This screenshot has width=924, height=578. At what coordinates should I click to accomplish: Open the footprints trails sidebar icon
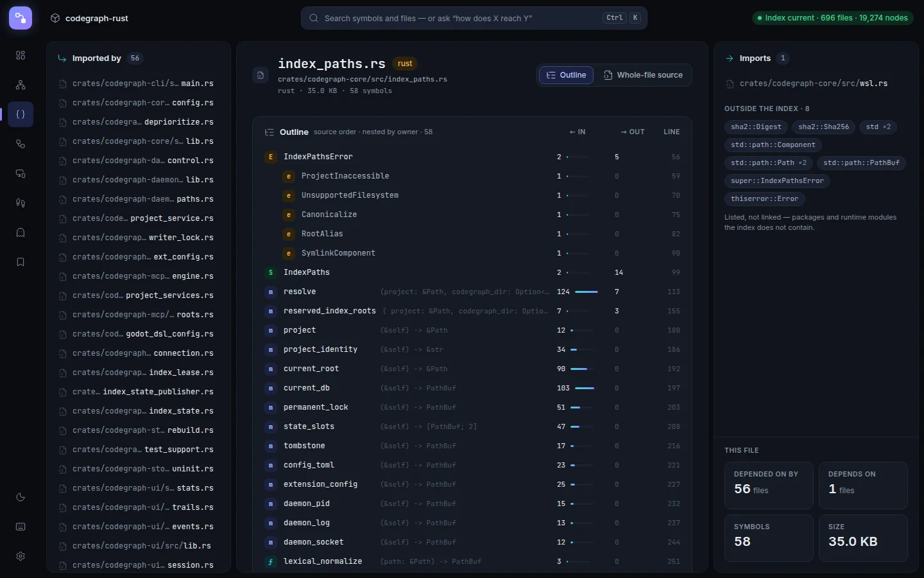click(21, 203)
